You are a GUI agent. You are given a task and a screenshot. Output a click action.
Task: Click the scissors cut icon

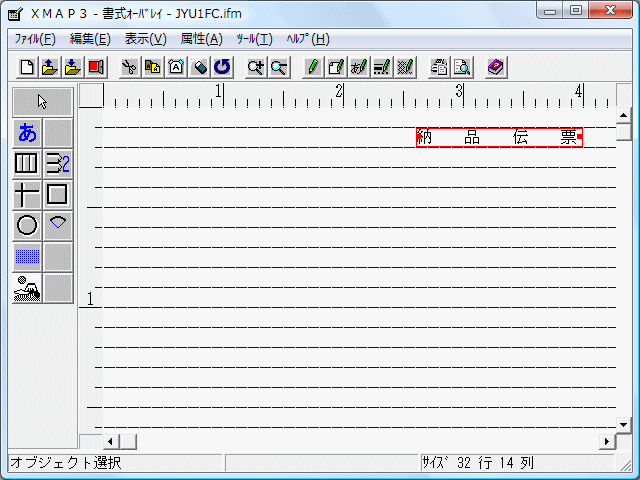coord(130,67)
